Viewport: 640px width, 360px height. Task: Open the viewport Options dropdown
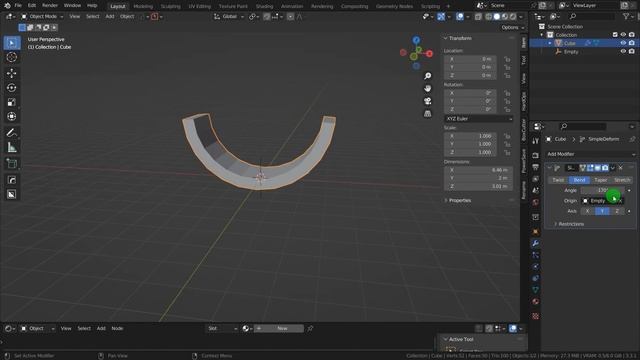(513, 27)
